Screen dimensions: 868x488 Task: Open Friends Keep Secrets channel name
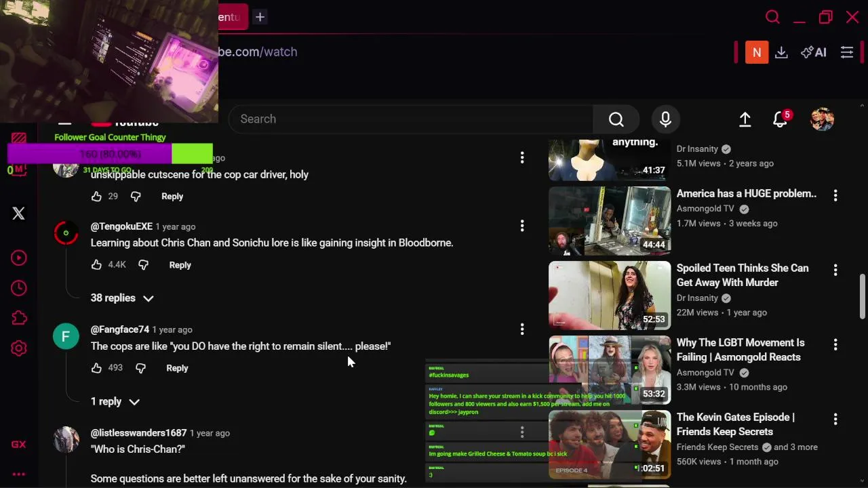tap(717, 447)
